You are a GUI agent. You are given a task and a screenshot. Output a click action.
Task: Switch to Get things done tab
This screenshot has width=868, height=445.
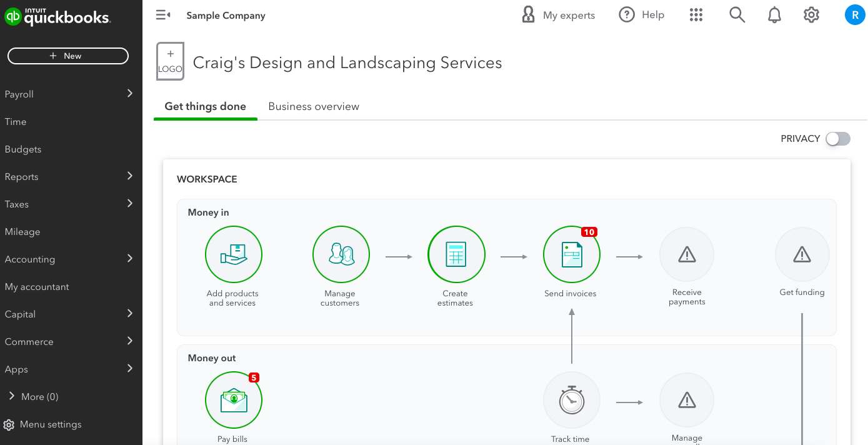coord(205,106)
